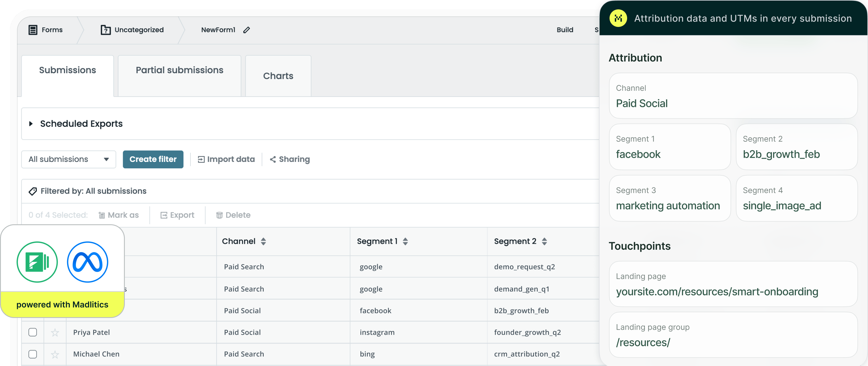This screenshot has height=366, width=868.
Task: Open the Charts tab
Action: 278,76
